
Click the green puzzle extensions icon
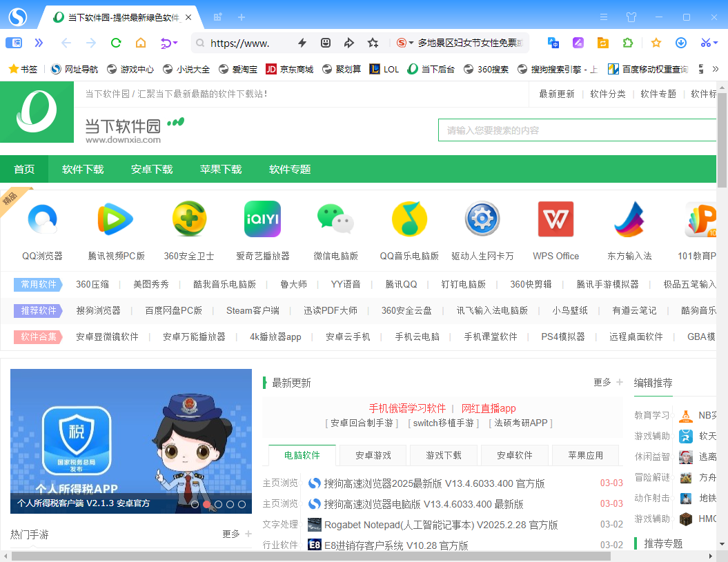point(628,43)
